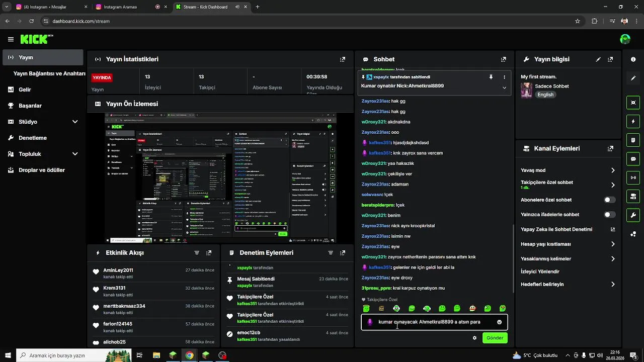
Task: Open Takipçilere özel sohbet settings arrow
Action: point(613,185)
